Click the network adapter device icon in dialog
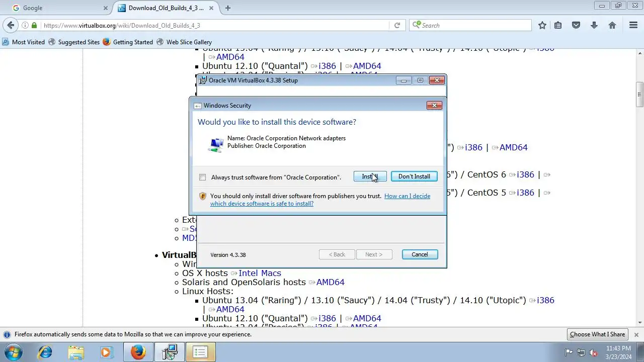This screenshot has height=362, width=644. coord(216,145)
